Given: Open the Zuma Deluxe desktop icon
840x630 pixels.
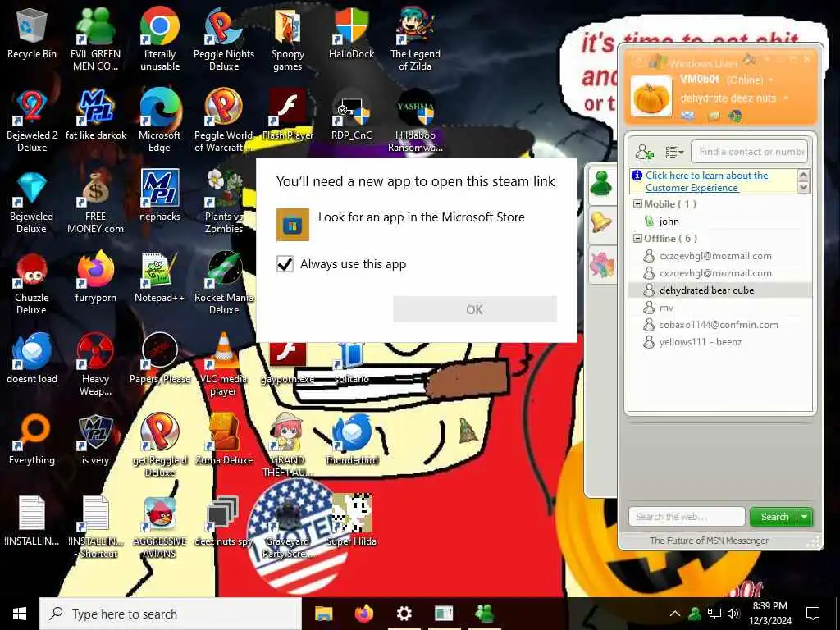Looking at the screenshot, I should coord(224,440).
